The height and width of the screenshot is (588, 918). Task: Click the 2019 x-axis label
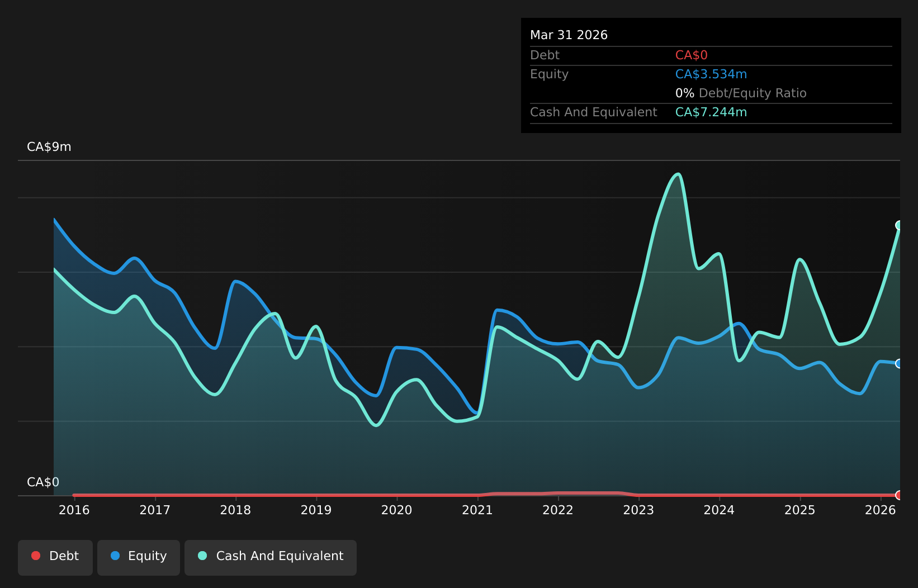click(x=316, y=510)
